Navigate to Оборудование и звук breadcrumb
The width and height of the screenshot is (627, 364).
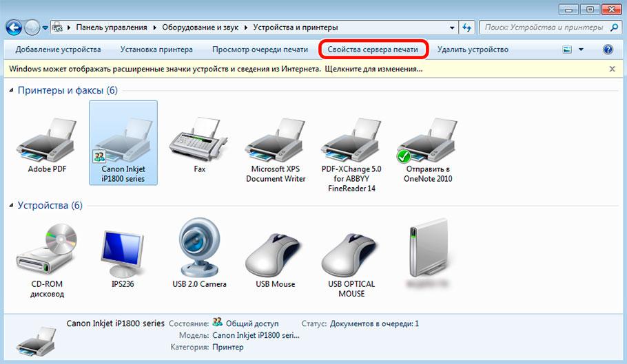(200, 28)
